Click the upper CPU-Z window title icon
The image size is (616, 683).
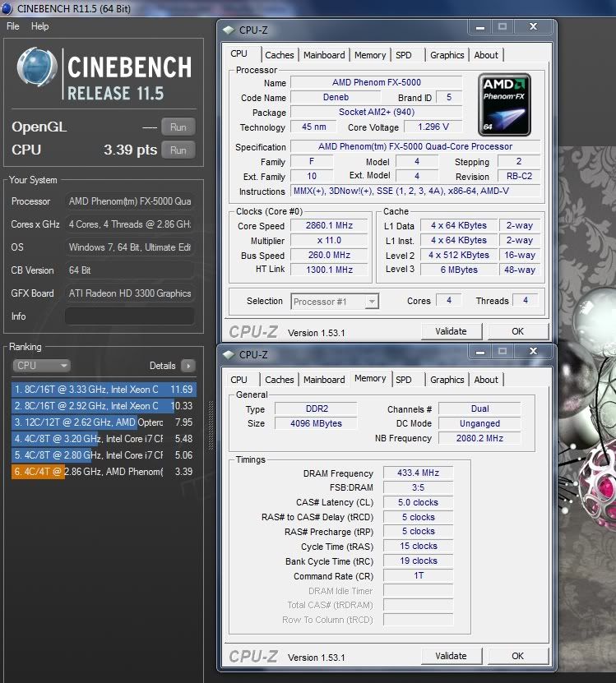pyautogui.click(x=228, y=30)
